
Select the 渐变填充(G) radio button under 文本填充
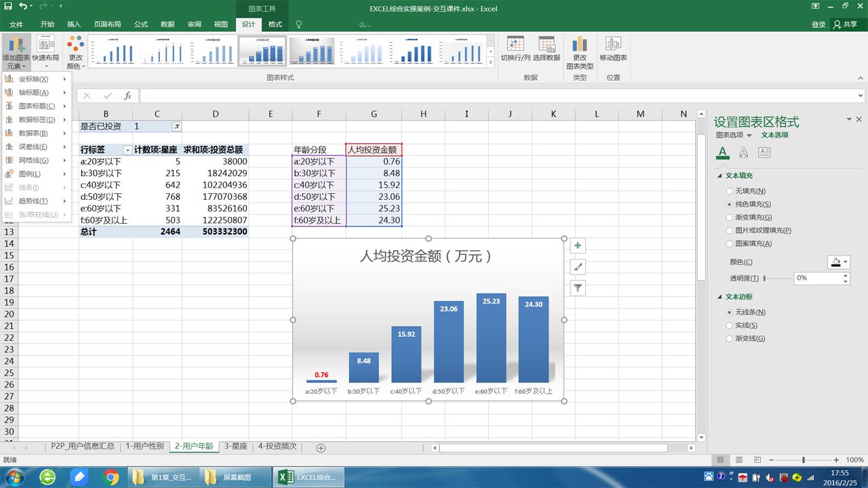pos(730,218)
